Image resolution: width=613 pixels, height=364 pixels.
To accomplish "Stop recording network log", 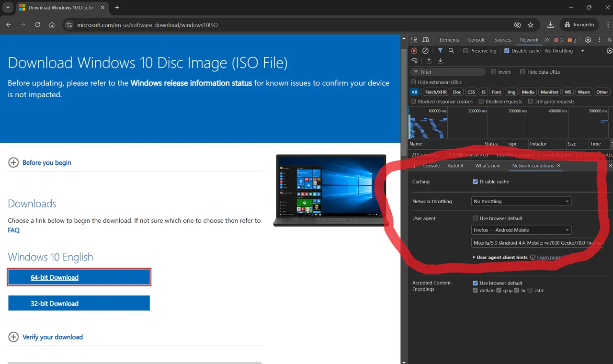I will tap(414, 51).
